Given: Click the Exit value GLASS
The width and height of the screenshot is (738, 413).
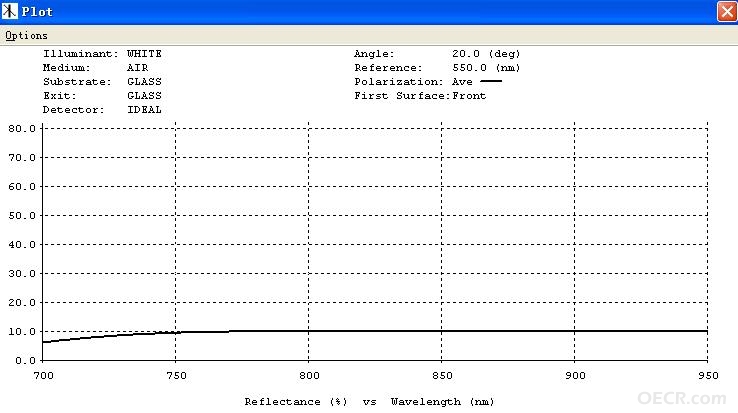Looking at the screenshot, I should (x=144, y=96).
